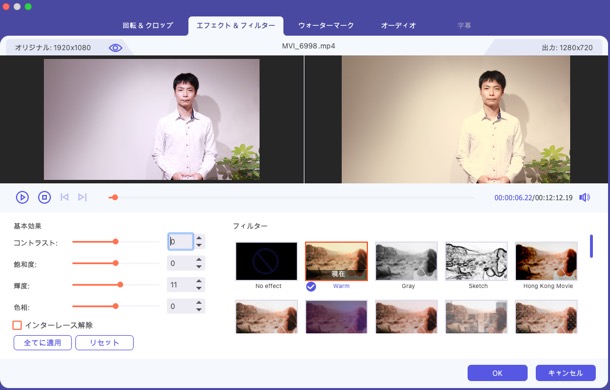Adjust the コントラスト slider
This screenshot has width=610, height=390.
(x=116, y=242)
